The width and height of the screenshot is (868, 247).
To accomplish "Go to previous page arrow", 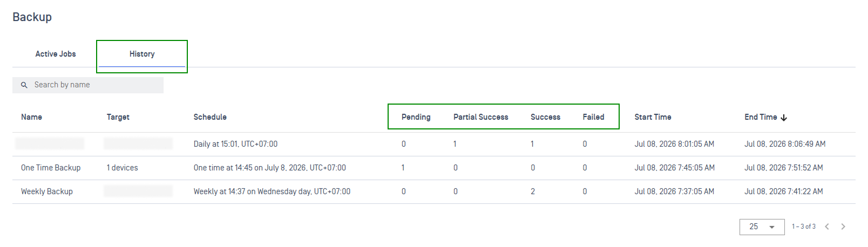I will (827, 227).
